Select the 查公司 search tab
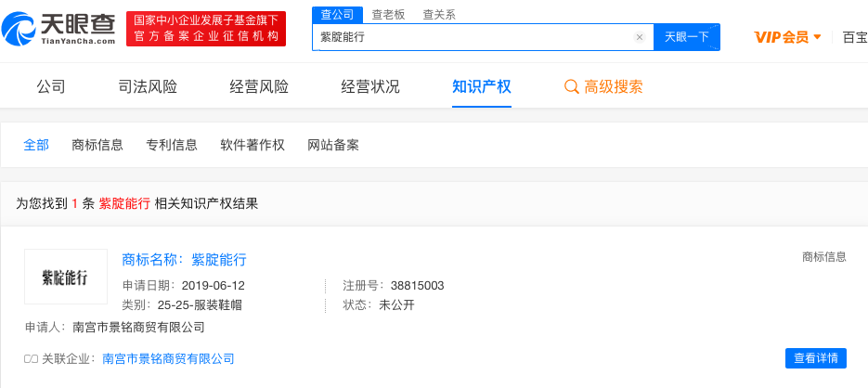The image size is (868, 388). pos(337,15)
